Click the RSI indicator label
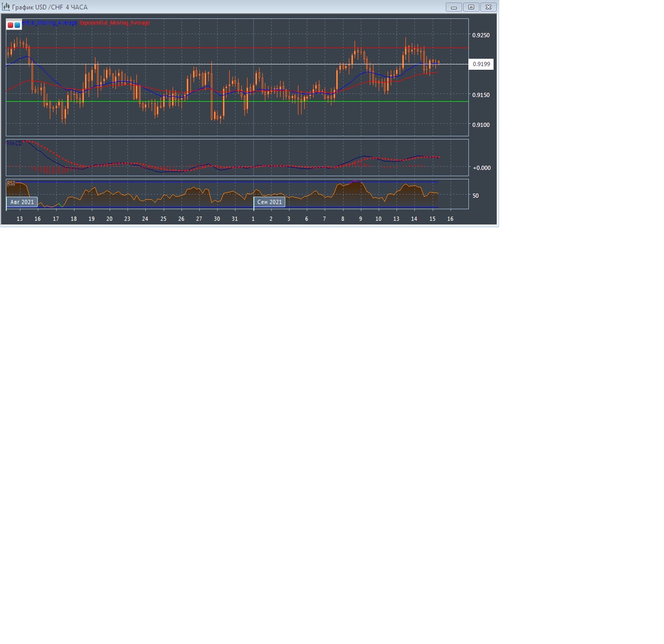Viewport: 664px width, 644px height. click(x=11, y=183)
